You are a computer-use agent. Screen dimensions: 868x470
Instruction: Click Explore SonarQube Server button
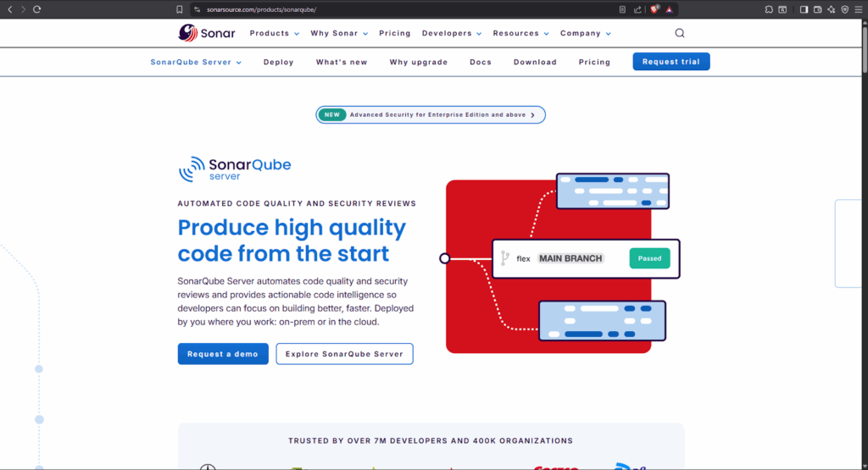point(344,354)
